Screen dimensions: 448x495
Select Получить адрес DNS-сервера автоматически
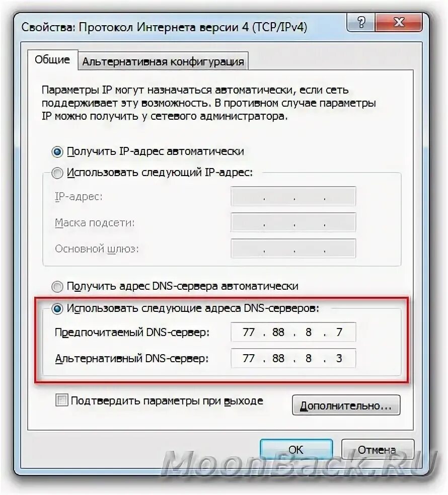(57, 287)
